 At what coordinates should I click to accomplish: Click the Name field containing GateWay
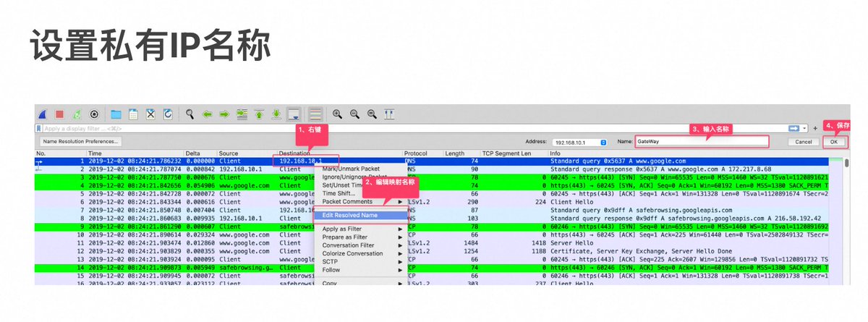pos(701,143)
